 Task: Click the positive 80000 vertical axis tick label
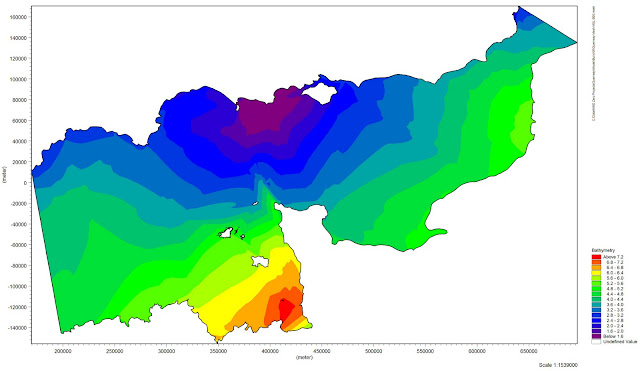pyautogui.click(x=20, y=100)
